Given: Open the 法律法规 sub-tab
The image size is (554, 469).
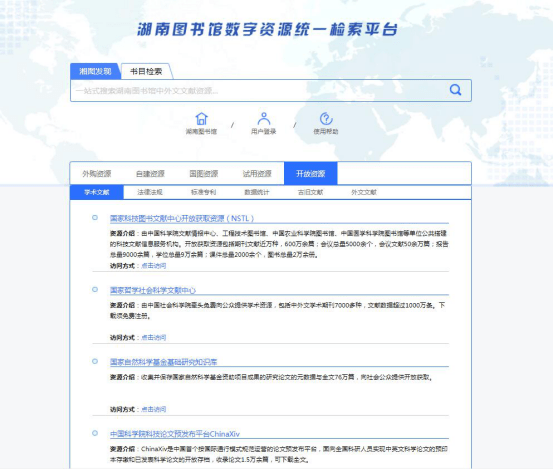Looking at the screenshot, I should 150,192.
